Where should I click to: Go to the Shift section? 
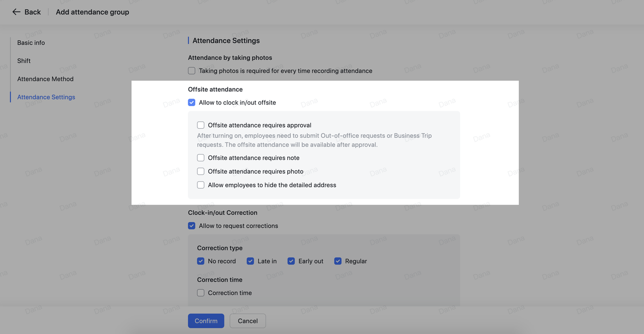pyautogui.click(x=24, y=61)
